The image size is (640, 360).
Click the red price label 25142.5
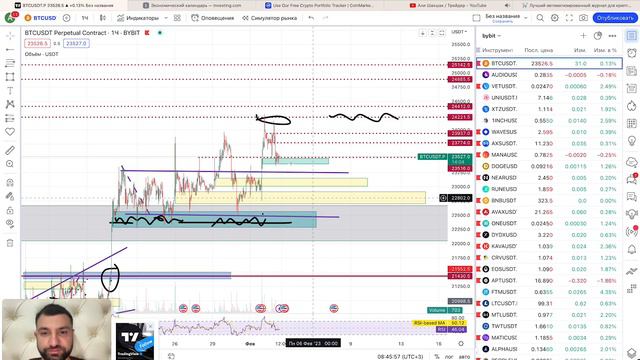[460, 65]
